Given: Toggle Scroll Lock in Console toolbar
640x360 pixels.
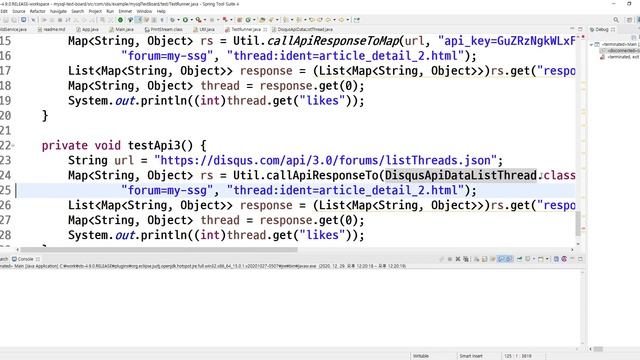Looking at the screenshot, I should [484, 259].
